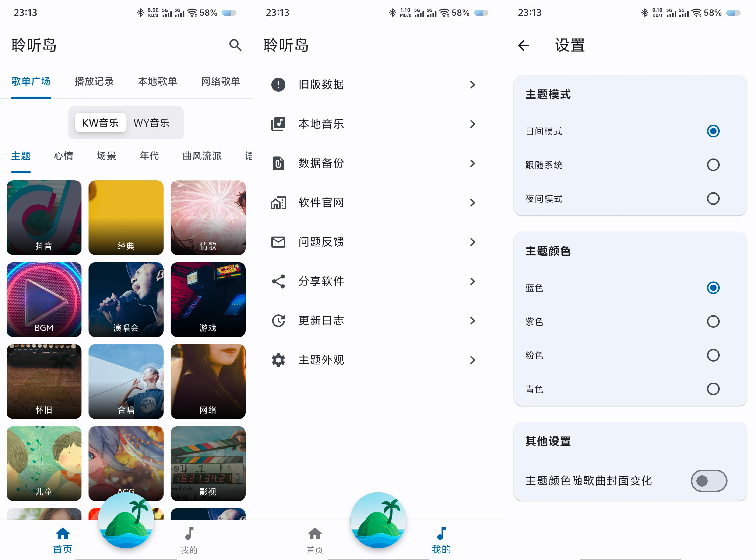Open 更新日志 via its chevron
Viewport: 756px width, 560px height.
click(472, 321)
